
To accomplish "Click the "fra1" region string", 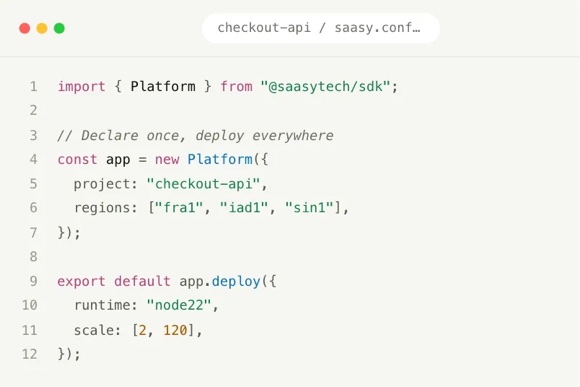I will pos(179,208).
